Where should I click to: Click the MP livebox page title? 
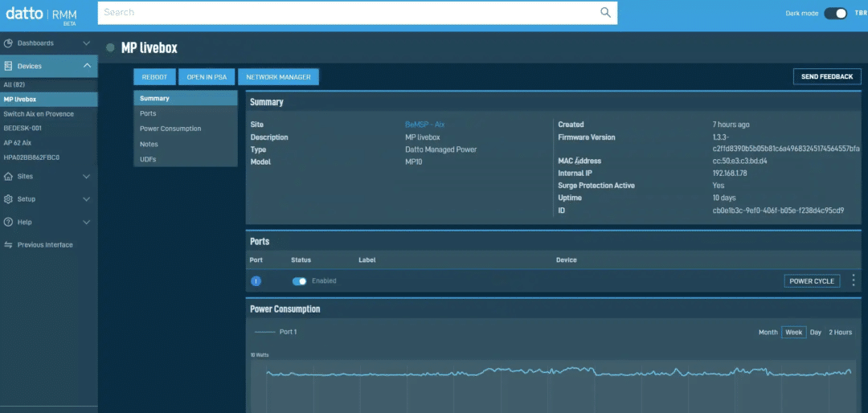point(149,48)
